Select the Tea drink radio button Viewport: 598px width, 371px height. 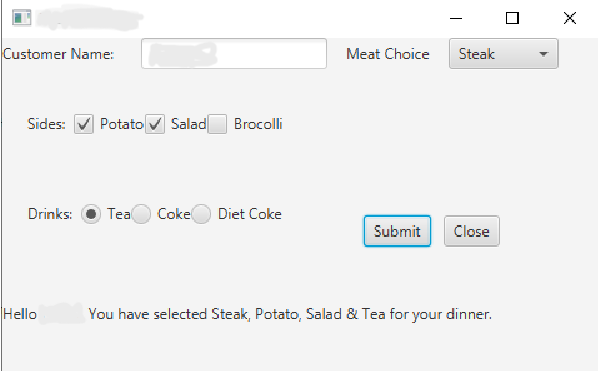(x=91, y=214)
